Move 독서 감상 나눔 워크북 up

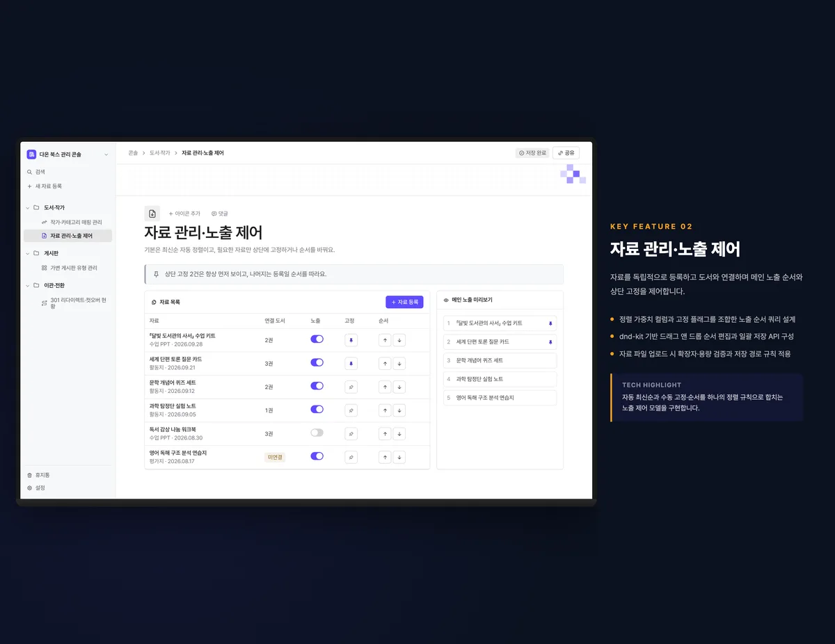[x=385, y=434]
